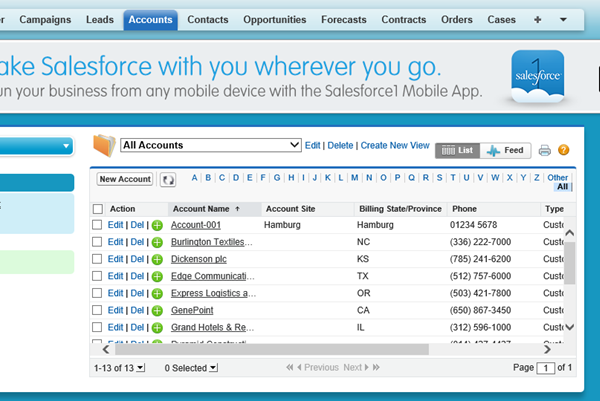This screenshot has width=600, height=401.
Task: Toggle the select-all checkbox in table header
Action: tap(97, 209)
